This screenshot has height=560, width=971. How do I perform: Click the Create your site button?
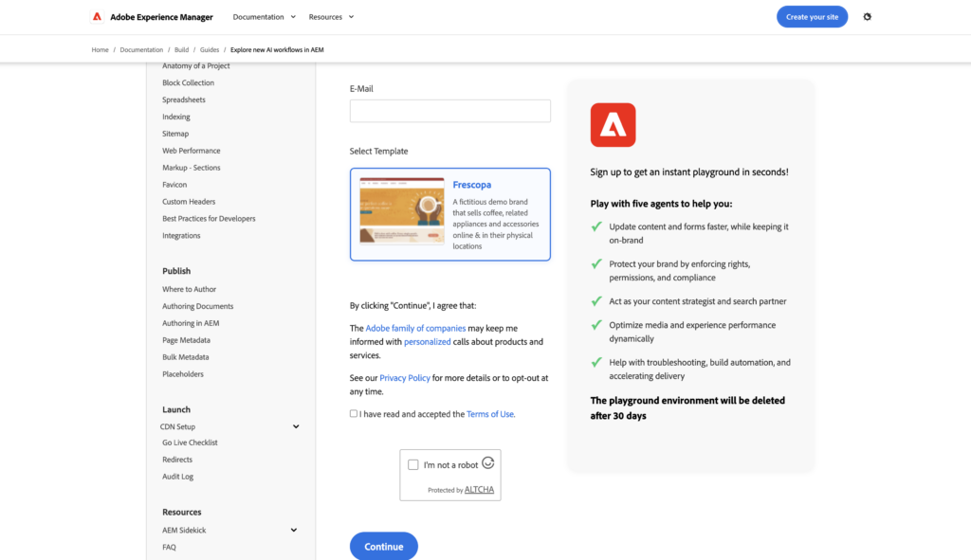[812, 17]
